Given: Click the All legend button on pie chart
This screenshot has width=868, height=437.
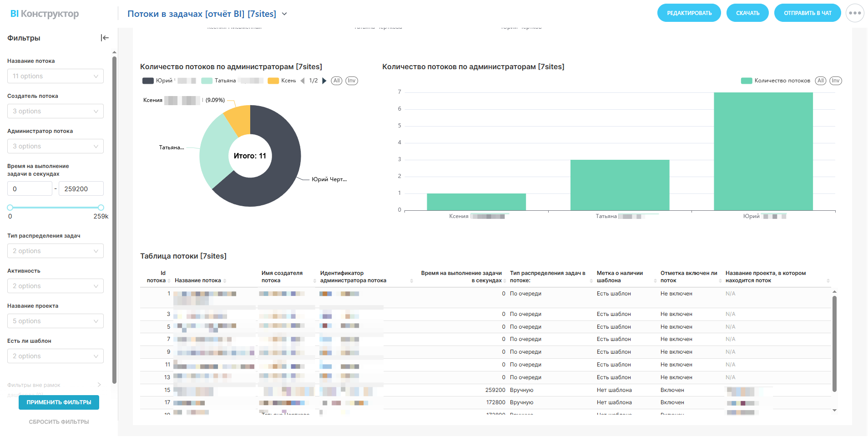Looking at the screenshot, I should click(x=336, y=81).
